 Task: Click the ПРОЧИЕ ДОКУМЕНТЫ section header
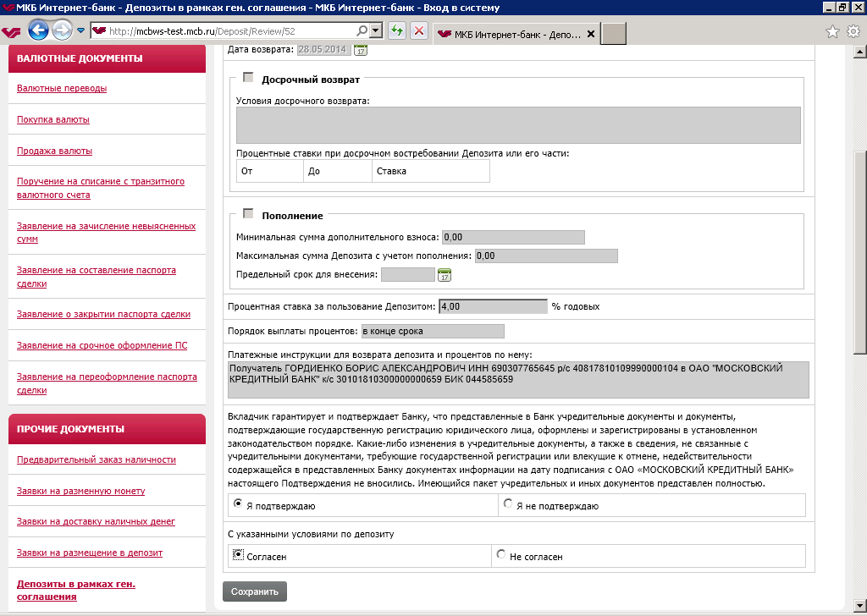107,429
